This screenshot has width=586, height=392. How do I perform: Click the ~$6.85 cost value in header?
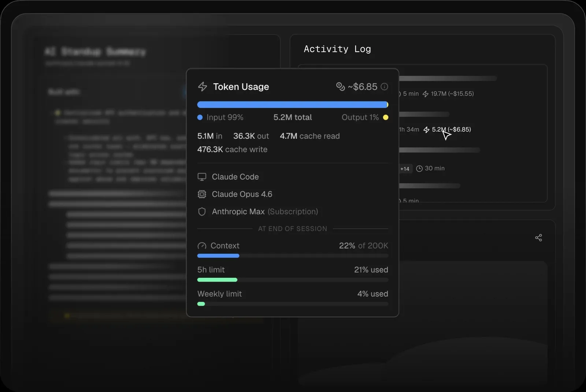(x=363, y=87)
